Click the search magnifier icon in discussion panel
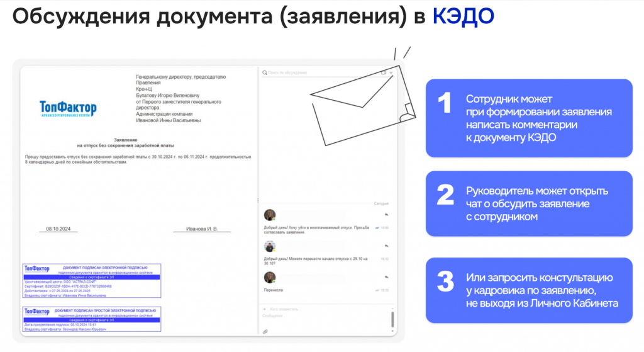 click(x=265, y=72)
